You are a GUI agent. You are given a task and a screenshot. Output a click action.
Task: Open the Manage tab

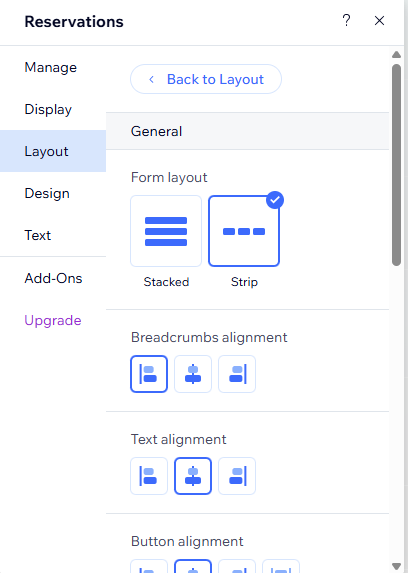(53, 67)
